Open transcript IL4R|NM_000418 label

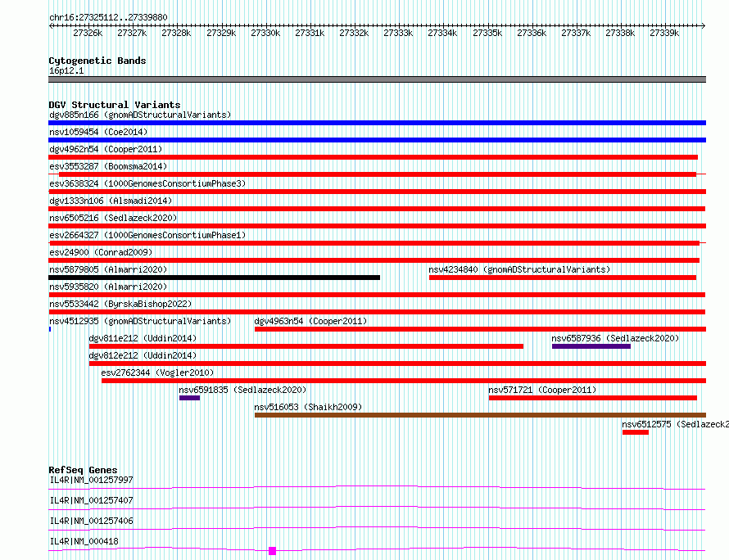coord(84,541)
